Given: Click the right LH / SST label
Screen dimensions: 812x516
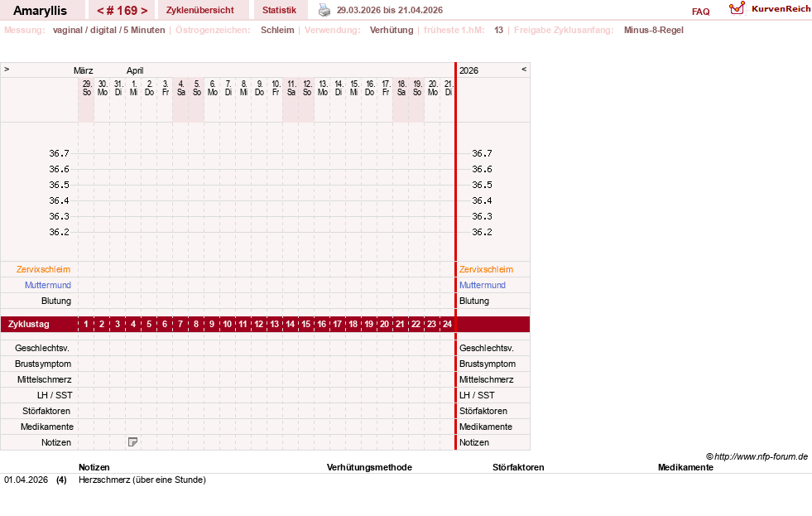Looking at the screenshot, I should coord(477,395).
